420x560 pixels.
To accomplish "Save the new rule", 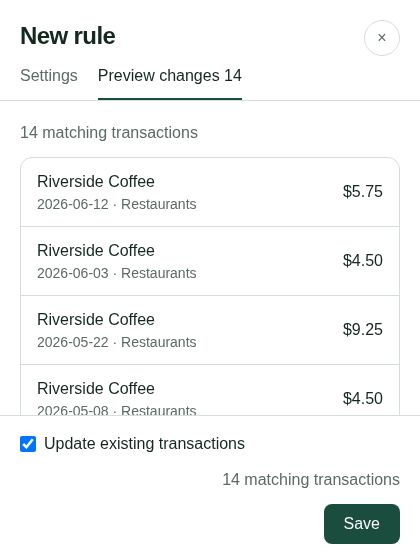I will tap(362, 524).
